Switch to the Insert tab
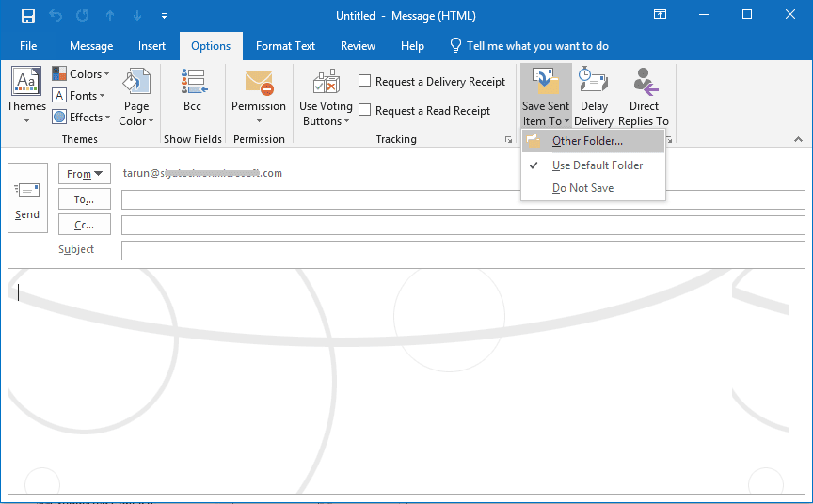This screenshot has height=504, width=813. (151, 46)
